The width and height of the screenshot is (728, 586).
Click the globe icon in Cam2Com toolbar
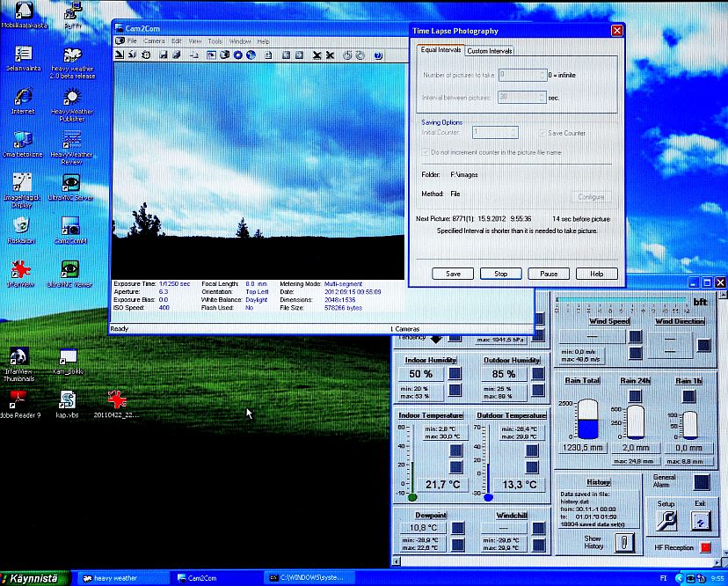coord(251,55)
